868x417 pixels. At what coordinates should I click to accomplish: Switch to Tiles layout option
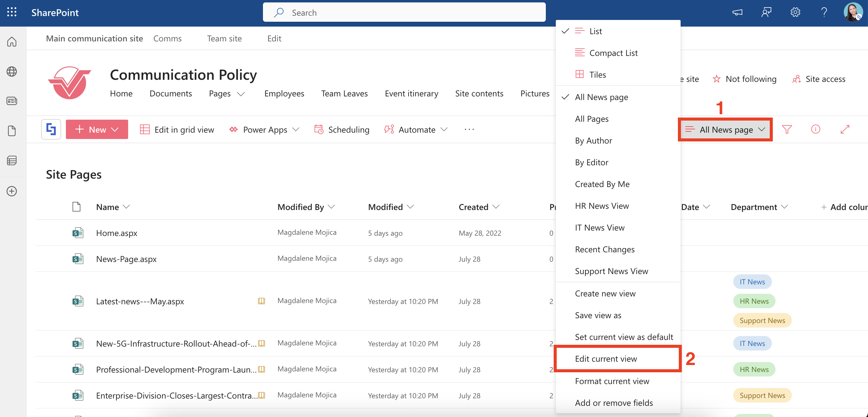point(598,74)
